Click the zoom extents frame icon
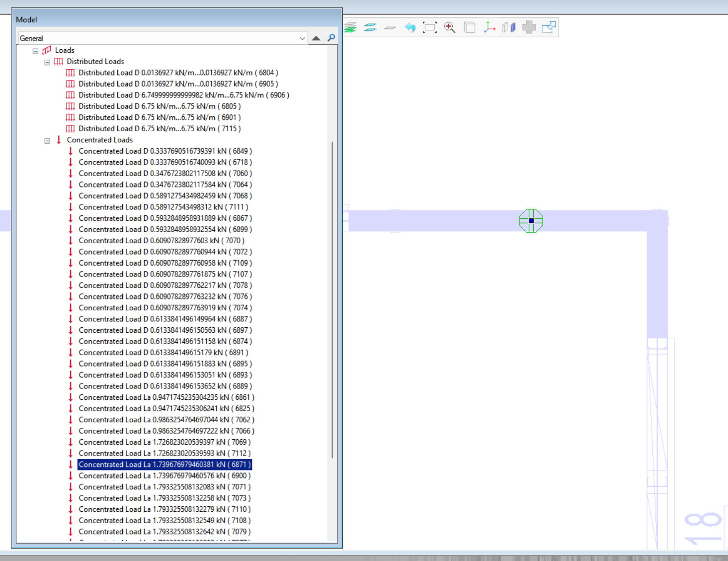728x561 pixels. coord(430,28)
